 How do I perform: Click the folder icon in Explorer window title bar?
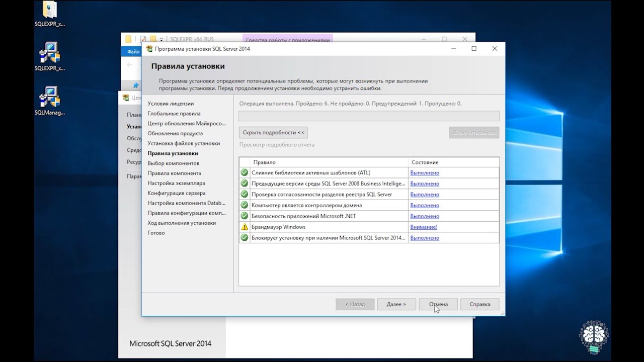128,39
